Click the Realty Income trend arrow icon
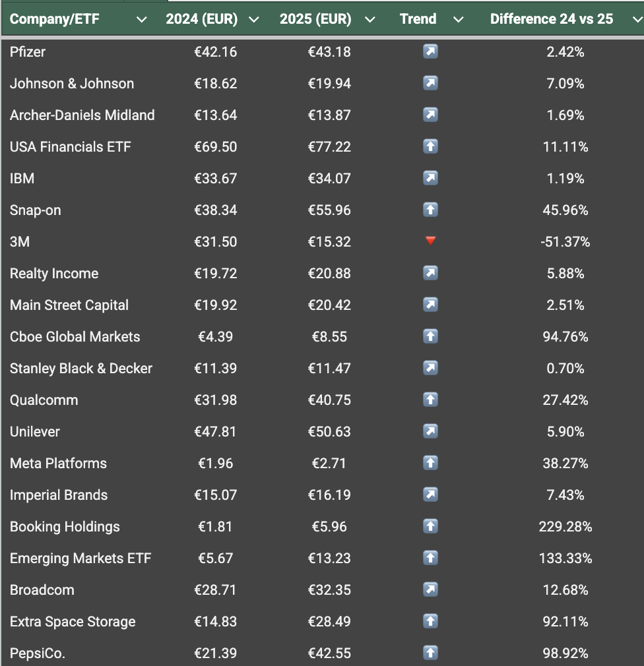The width and height of the screenshot is (644, 666). (x=430, y=273)
